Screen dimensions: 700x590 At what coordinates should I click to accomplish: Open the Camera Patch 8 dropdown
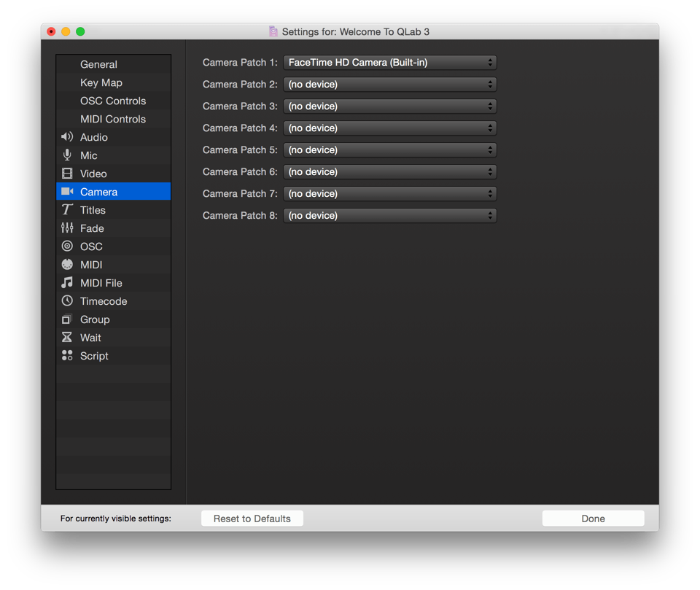pyautogui.click(x=389, y=216)
